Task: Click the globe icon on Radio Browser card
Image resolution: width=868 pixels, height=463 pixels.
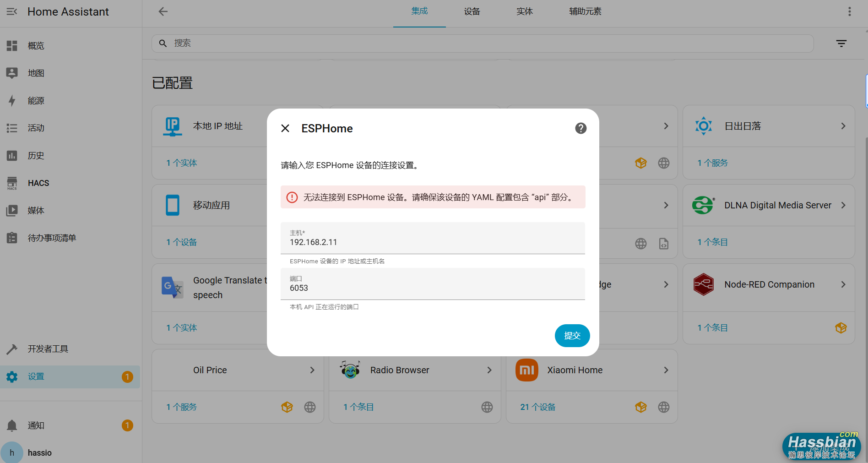Action: pyautogui.click(x=487, y=407)
